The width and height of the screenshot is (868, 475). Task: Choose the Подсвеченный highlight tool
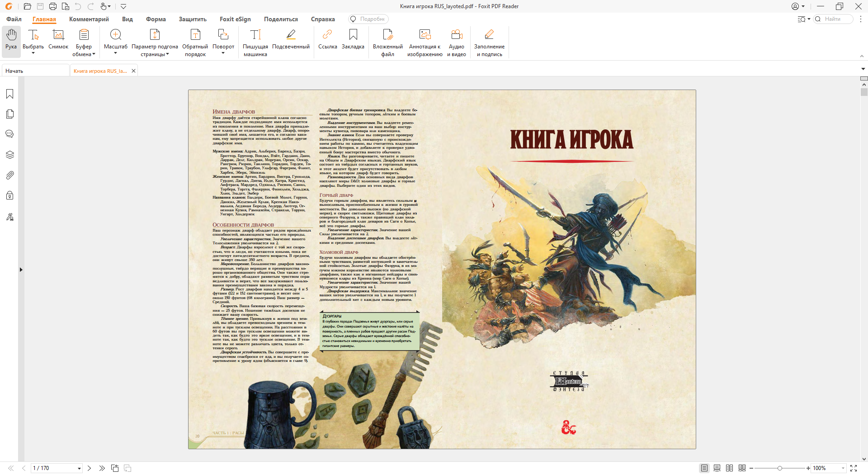coord(291,39)
